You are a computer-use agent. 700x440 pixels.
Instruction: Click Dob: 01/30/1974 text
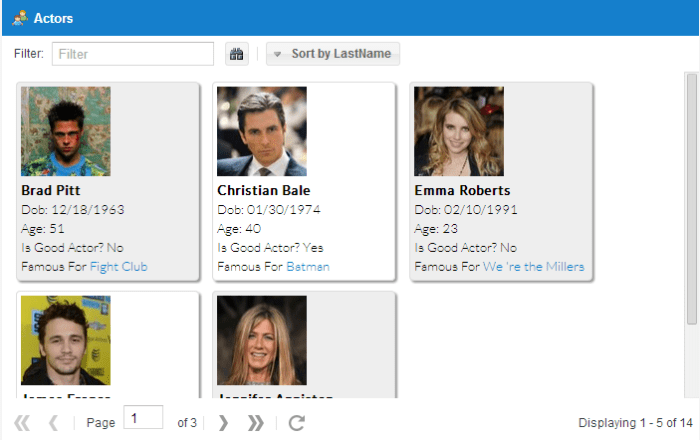point(269,210)
